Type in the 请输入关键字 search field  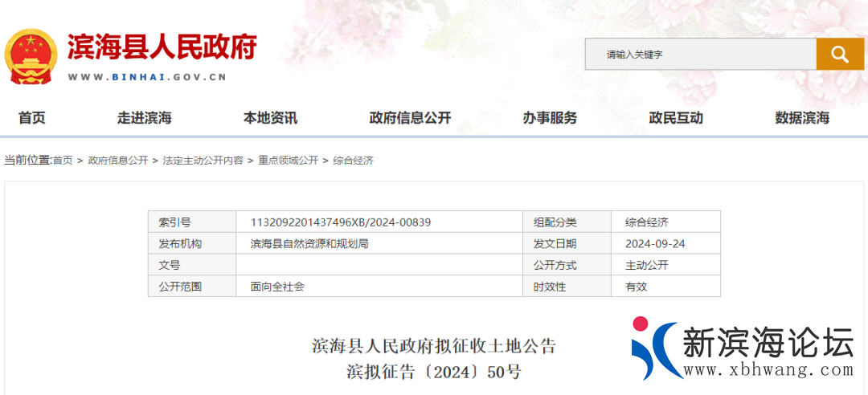699,55
